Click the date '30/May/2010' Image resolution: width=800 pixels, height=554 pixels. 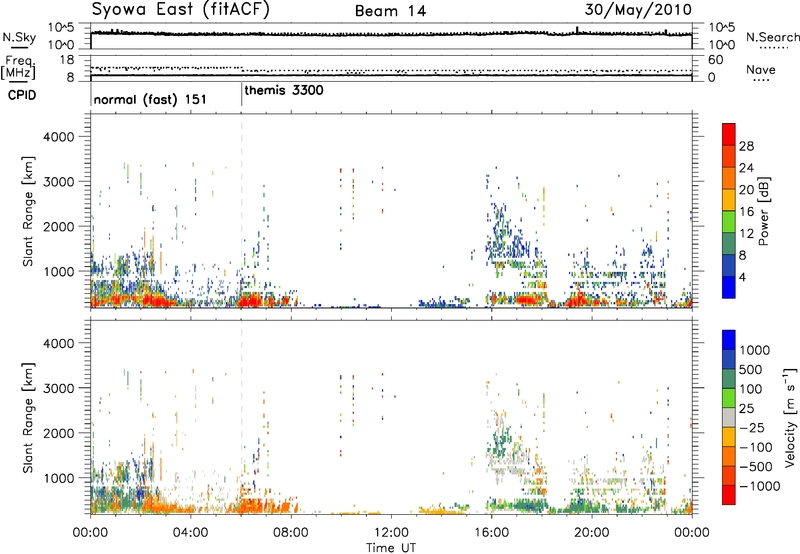click(638, 10)
